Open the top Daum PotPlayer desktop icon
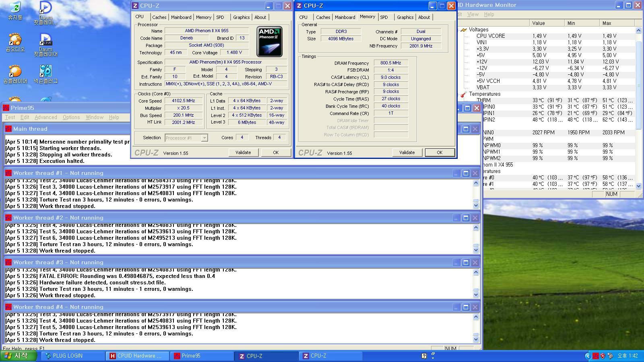This screenshot has width=644, height=362. pos(45,12)
